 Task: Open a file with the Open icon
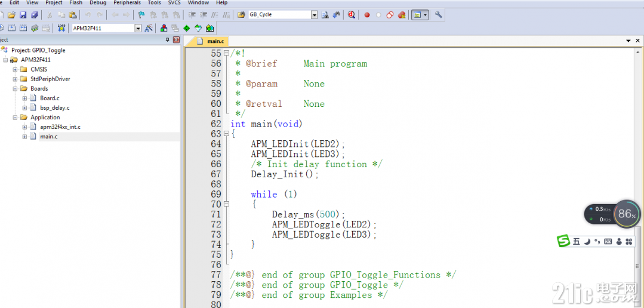pyautogui.click(x=11, y=15)
